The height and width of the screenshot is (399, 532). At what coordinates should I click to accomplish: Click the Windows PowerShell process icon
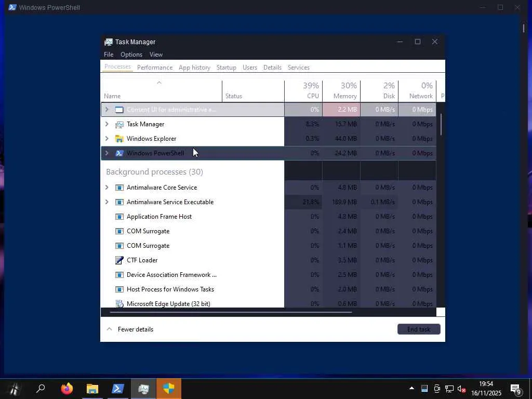[119, 153]
